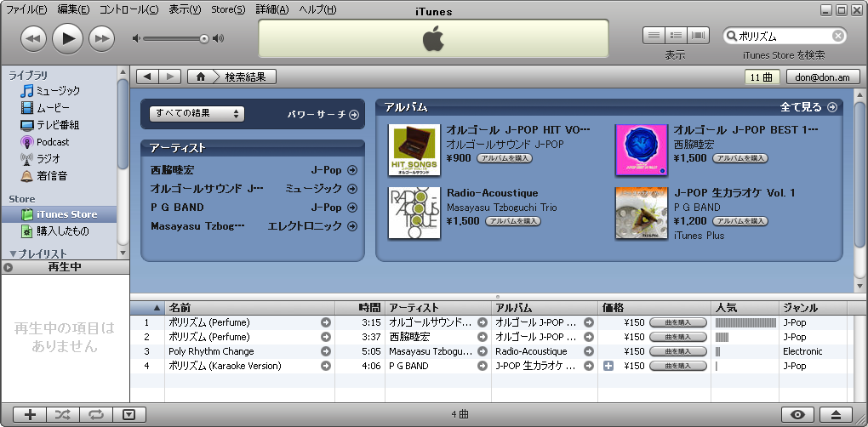Image resolution: width=868 pixels, height=427 pixels.
Task: Click the don@don.am account button
Action: (x=822, y=77)
